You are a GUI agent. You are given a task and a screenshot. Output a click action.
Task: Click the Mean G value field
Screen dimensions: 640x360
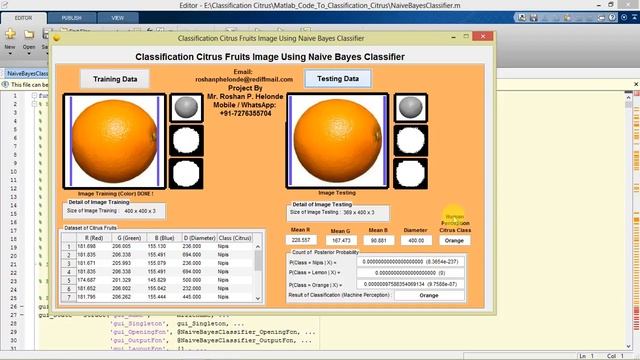click(x=341, y=240)
